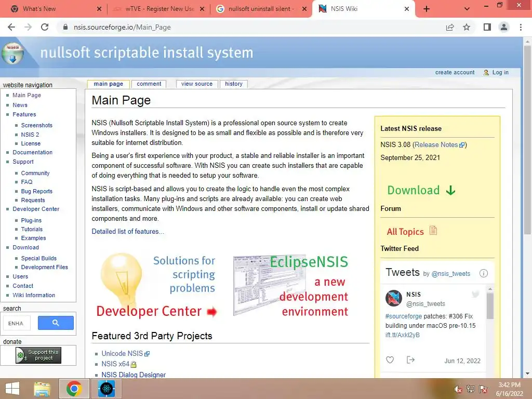Open Screenshots in website navigation
This screenshot has width=532, height=399.
tap(37, 125)
